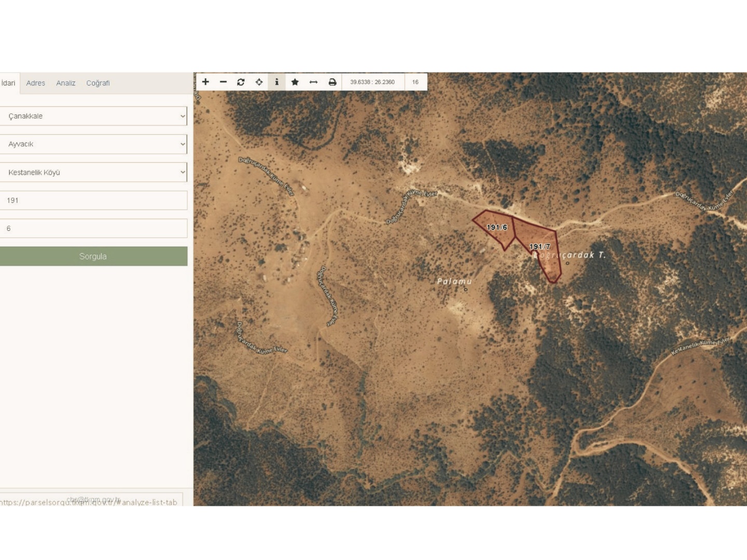
Task: Toggle the parcel info tool
Action: (x=276, y=82)
